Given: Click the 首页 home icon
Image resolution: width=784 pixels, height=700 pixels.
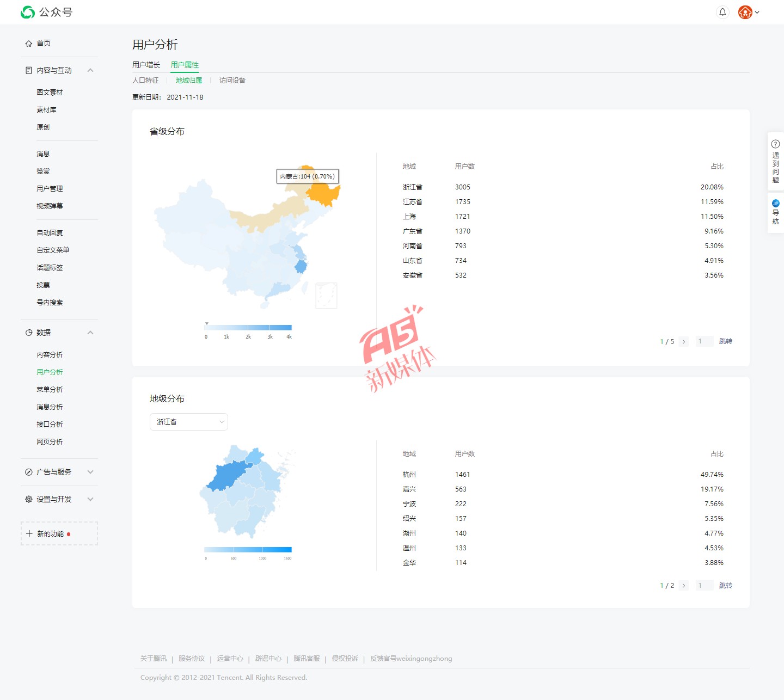Looking at the screenshot, I should coord(29,44).
